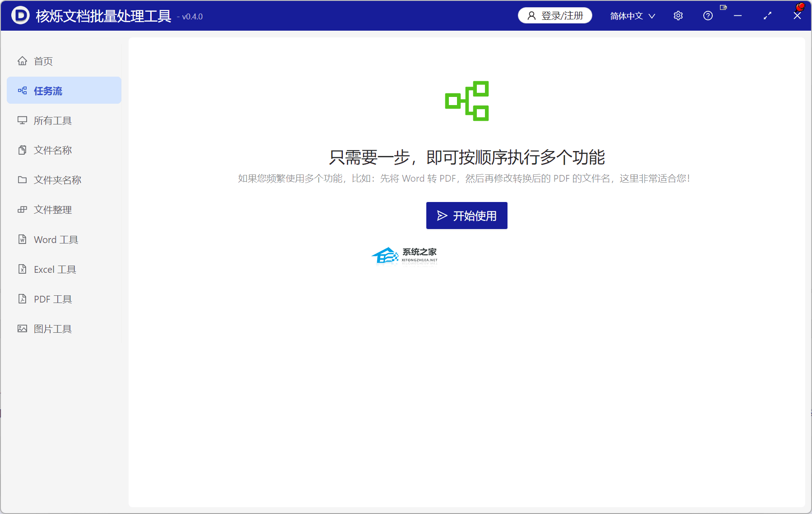812x514 pixels.
Task: Click the green task flow icon
Action: tap(467, 101)
